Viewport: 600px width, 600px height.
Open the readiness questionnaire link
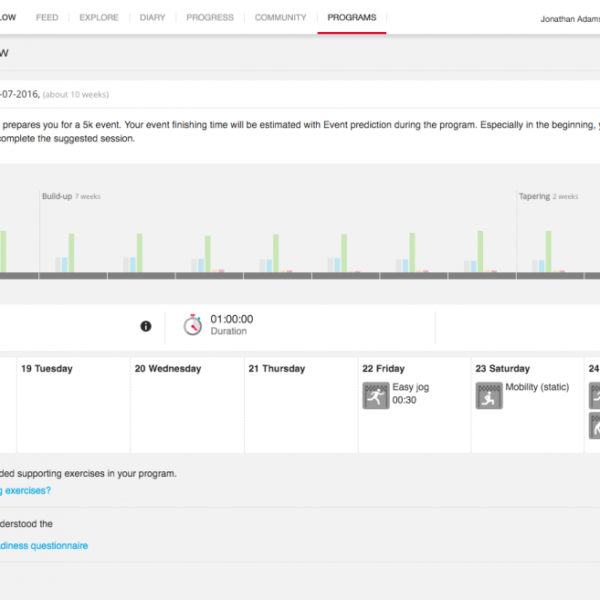44,546
